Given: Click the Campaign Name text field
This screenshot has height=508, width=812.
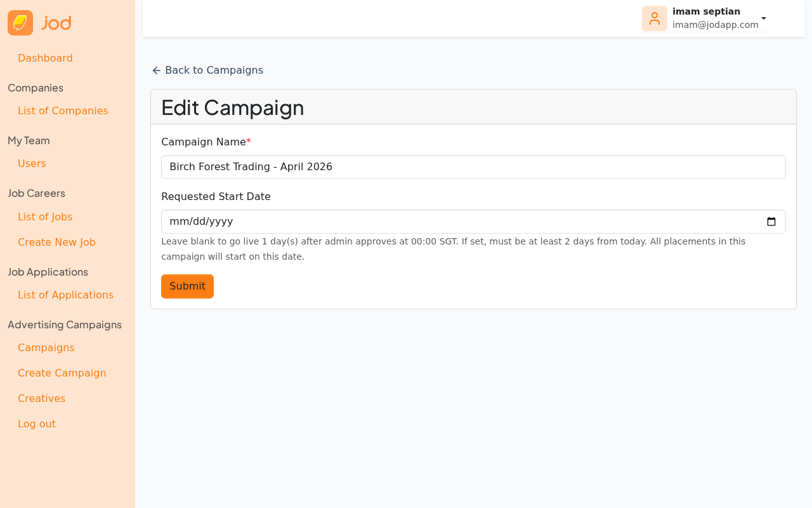Looking at the screenshot, I should pos(473,167).
